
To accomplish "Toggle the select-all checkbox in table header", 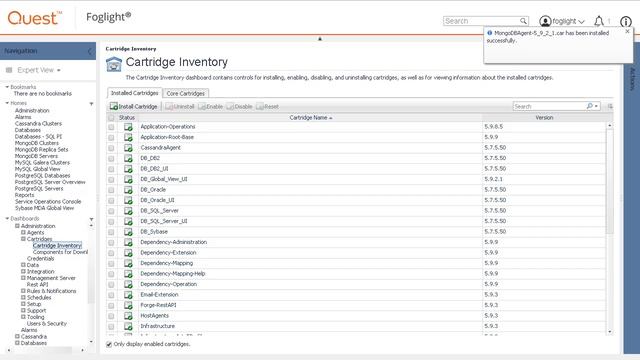I will point(111,118).
